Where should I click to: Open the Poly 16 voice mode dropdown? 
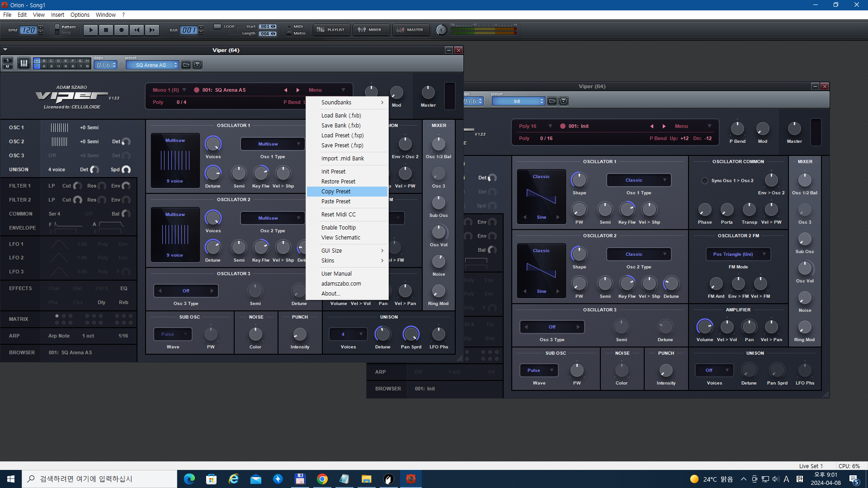pyautogui.click(x=536, y=126)
